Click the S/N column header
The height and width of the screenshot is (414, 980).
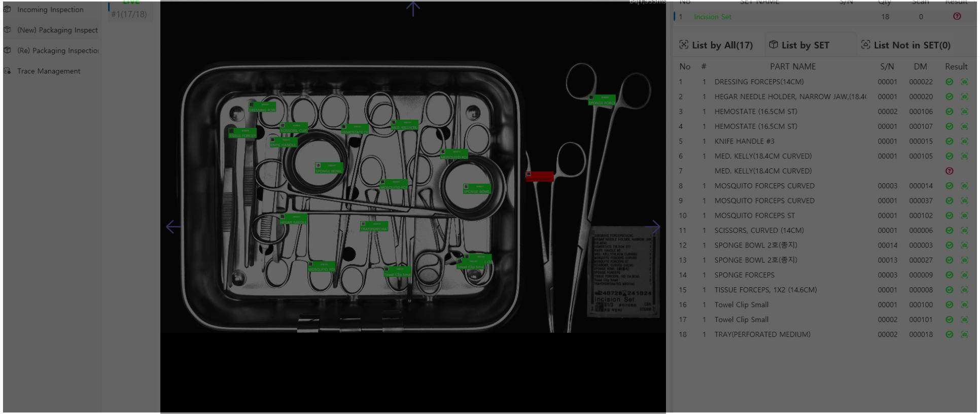[887, 66]
